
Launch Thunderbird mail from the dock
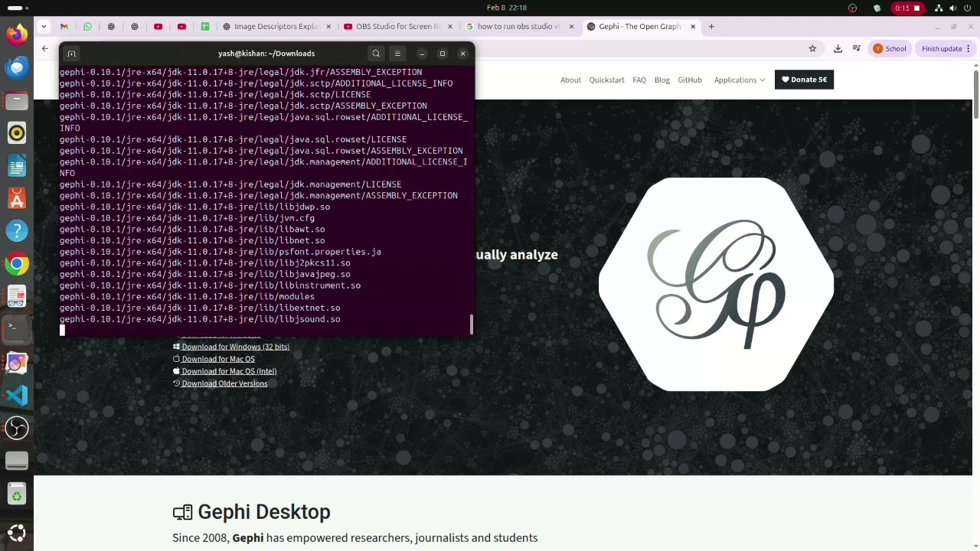(x=17, y=67)
